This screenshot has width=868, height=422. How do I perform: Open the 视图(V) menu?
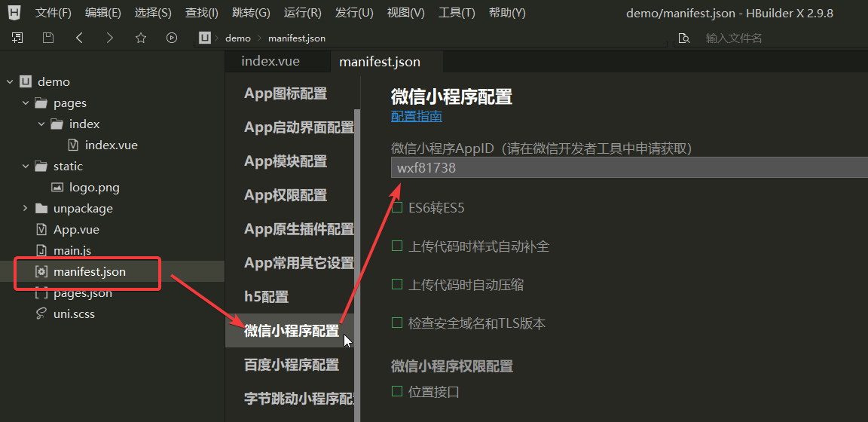point(406,13)
